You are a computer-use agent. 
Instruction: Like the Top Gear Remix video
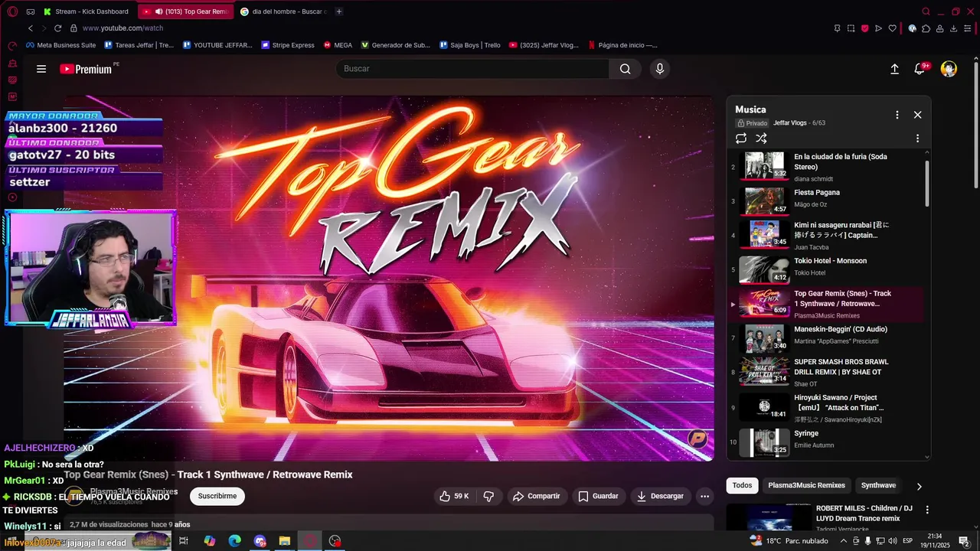click(x=453, y=496)
